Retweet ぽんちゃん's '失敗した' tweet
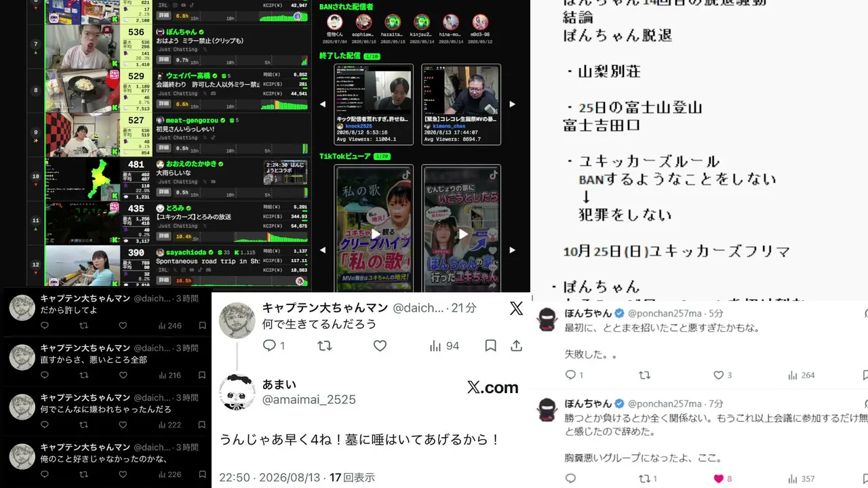Image resolution: width=868 pixels, height=488 pixels. (644, 375)
